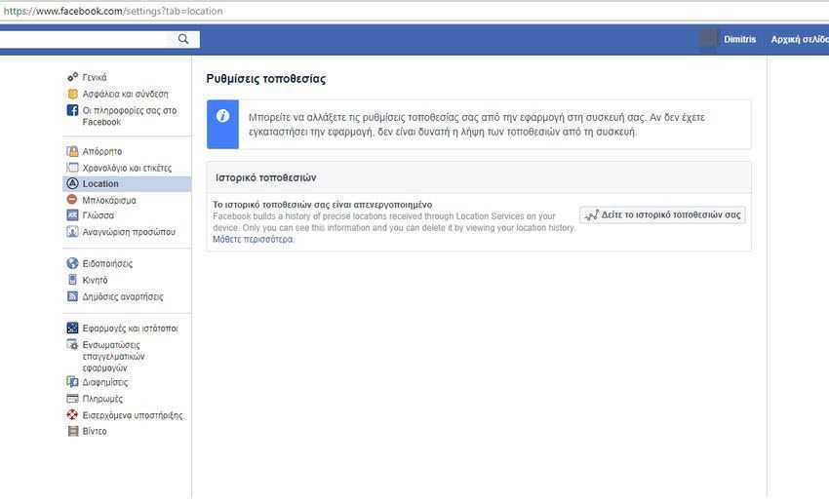Click the Support inbox lifebuoy icon
The width and height of the screenshot is (829, 504).
(x=72, y=414)
